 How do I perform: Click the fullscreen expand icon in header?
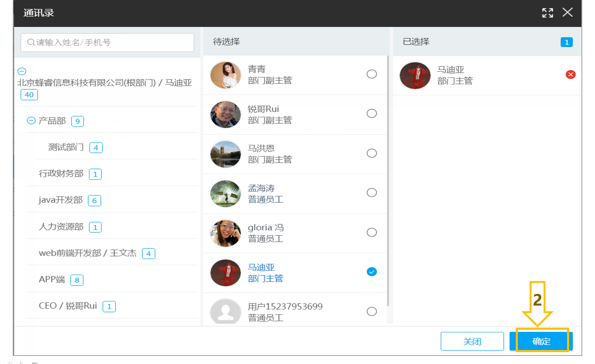pyautogui.click(x=548, y=13)
